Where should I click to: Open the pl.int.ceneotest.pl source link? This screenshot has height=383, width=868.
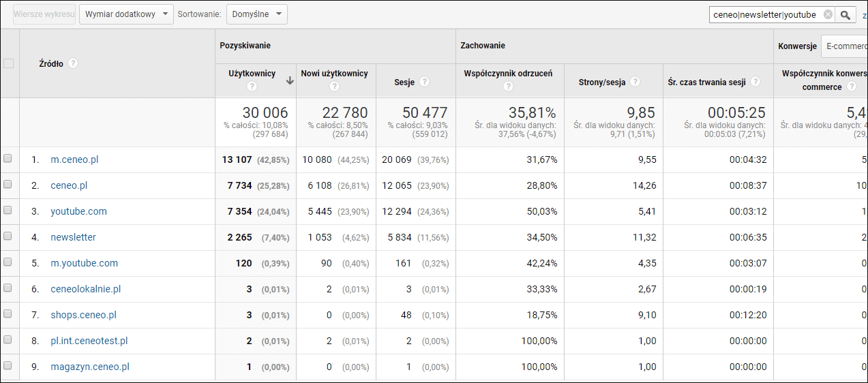[x=89, y=341]
